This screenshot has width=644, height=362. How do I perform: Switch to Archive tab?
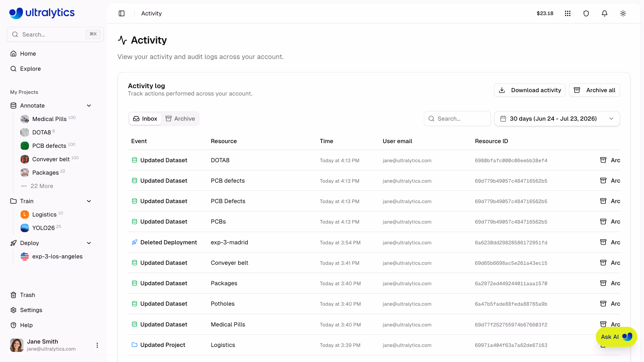click(180, 119)
